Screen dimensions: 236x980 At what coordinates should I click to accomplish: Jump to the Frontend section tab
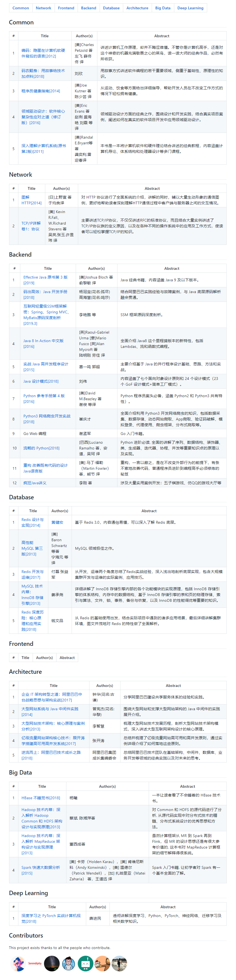(66, 8)
